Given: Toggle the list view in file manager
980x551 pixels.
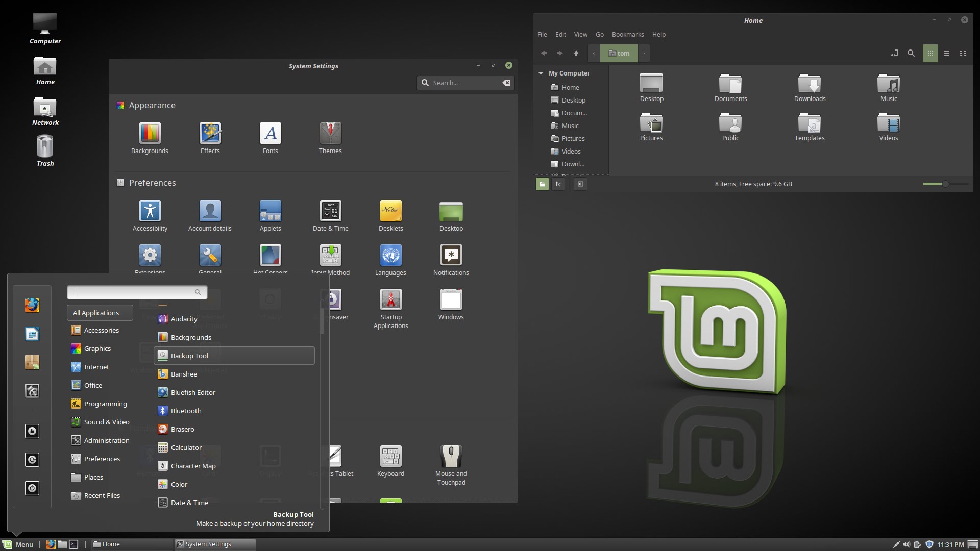Looking at the screenshot, I should [946, 53].
